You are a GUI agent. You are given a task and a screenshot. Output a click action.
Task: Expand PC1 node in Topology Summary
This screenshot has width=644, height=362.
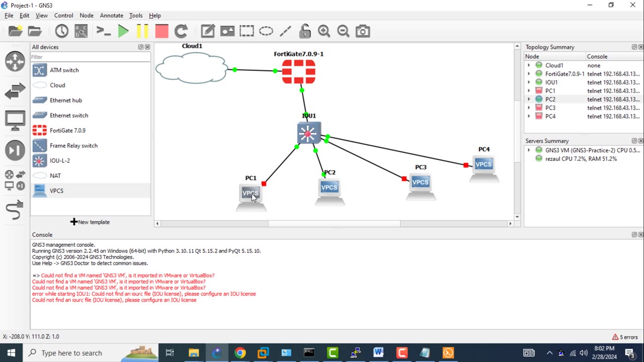pyautogui.click(x=529, y=91)
